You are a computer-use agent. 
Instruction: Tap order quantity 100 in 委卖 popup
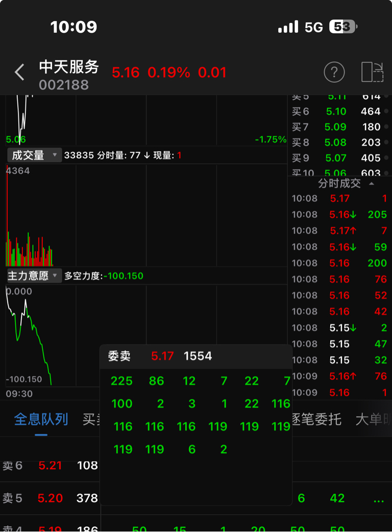point(121,403)
